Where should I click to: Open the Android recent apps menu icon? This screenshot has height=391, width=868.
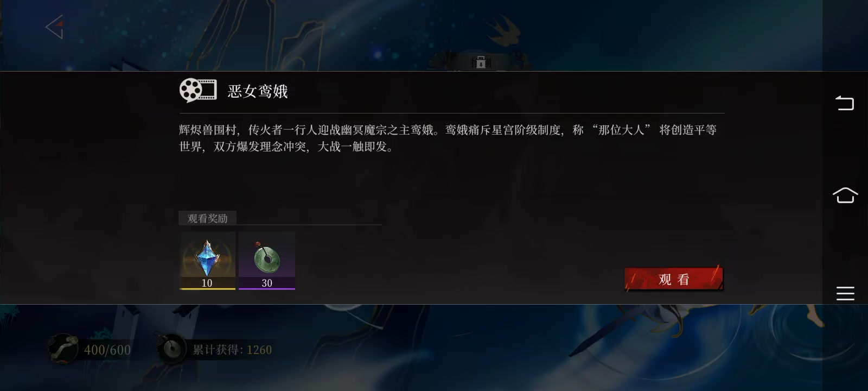[845, 293]
